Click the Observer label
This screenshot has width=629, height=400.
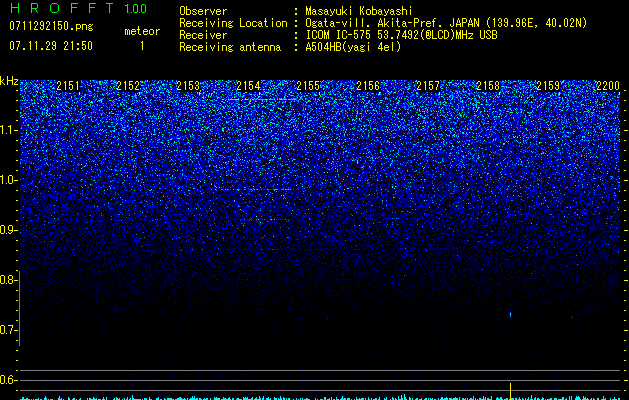point(203,11)
